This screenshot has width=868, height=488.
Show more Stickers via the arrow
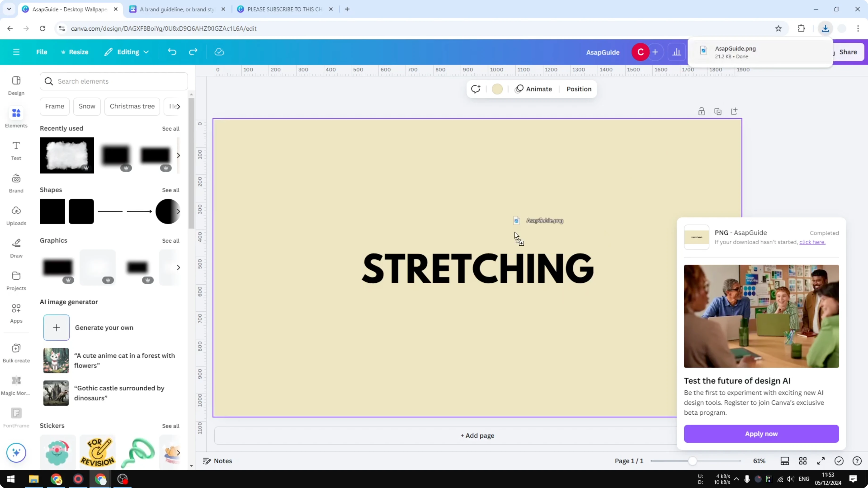point(178,453)
